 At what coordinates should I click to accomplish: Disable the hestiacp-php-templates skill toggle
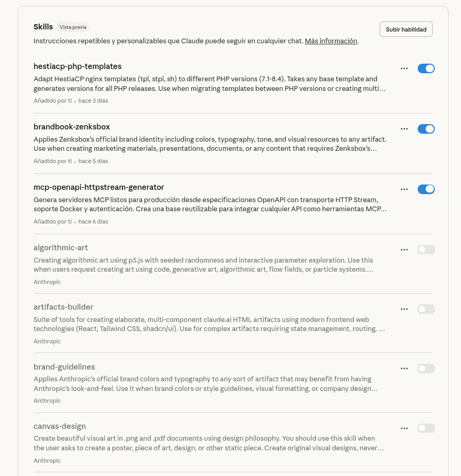426,68
